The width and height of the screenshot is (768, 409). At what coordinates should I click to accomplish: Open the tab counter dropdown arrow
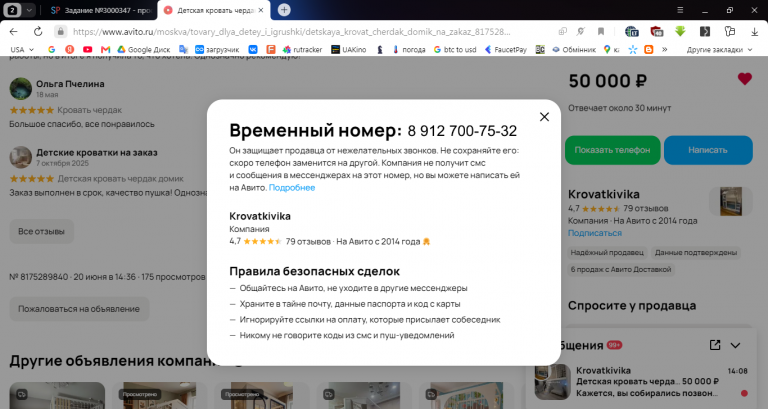(x=29, y=10)
